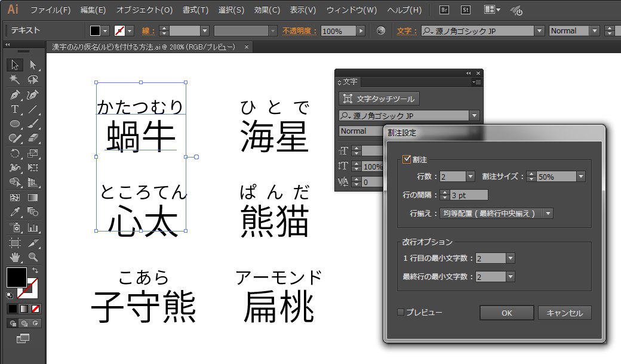The image size is (621, 364).
Task: Choose Draw Normal mode
Action: pos(13,323)
